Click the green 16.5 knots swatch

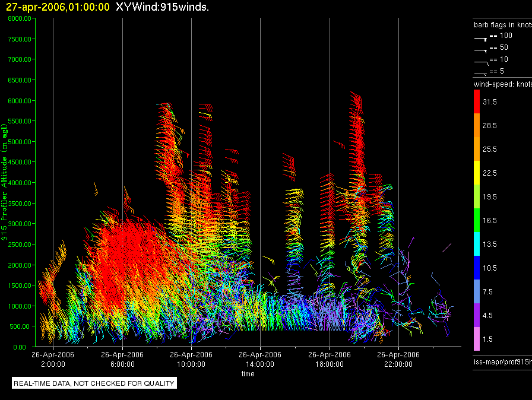tap(477, 220)
